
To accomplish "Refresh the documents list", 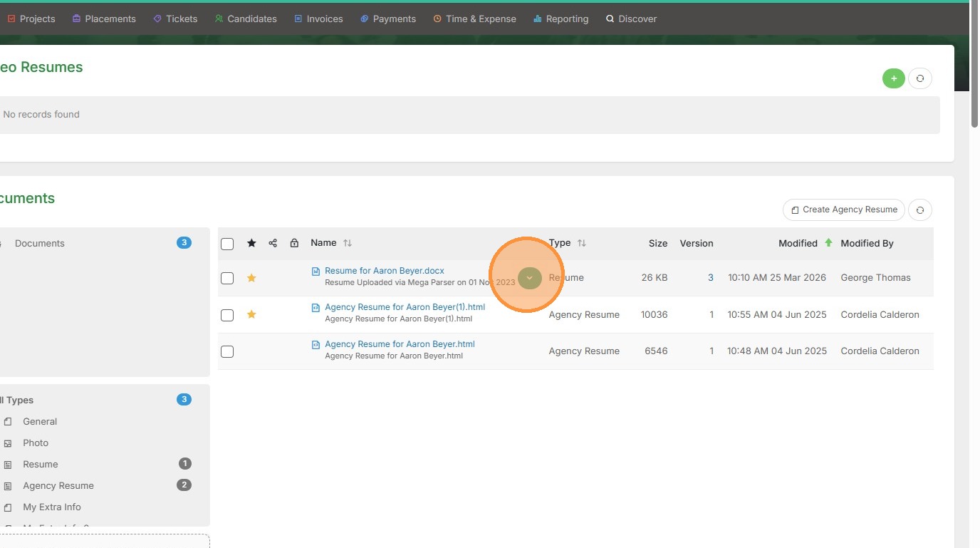I will pos(919,210).
